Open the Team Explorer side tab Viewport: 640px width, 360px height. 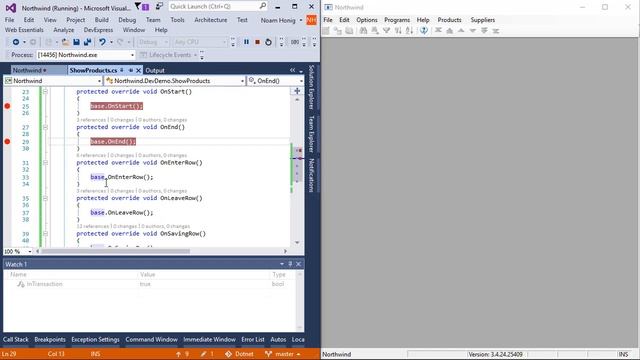(311, 134)
